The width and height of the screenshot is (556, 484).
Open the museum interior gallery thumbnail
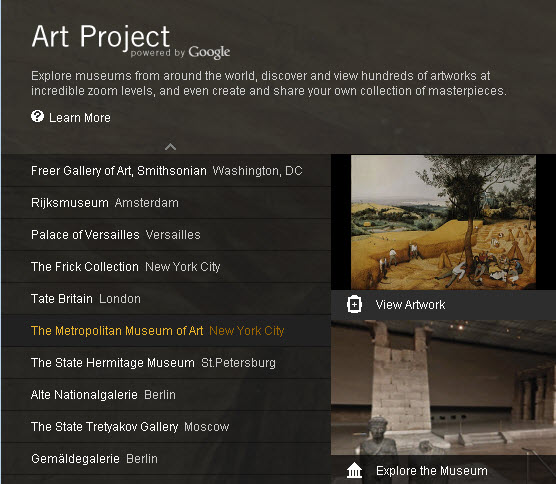coord(443,388)
